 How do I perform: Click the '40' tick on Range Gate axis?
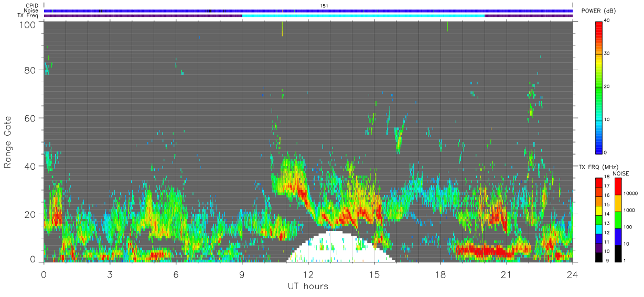click(30, 166)
